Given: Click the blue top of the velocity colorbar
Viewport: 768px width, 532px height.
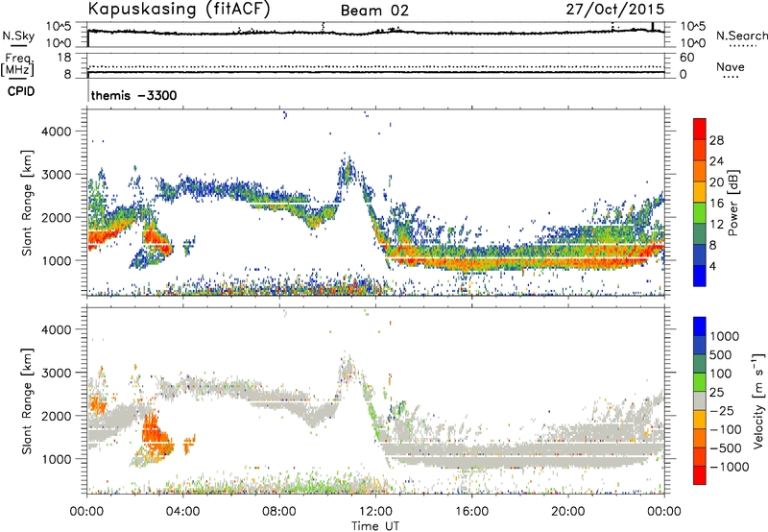Looking at the screenshot, I should [700, 326].
